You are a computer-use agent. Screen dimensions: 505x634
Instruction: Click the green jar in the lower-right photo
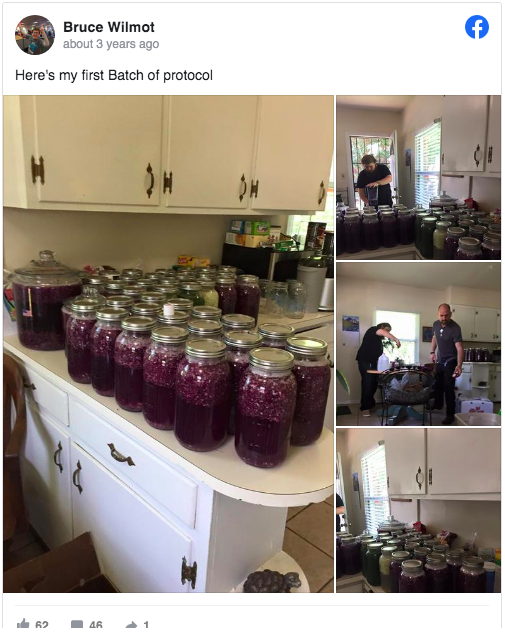373,563
